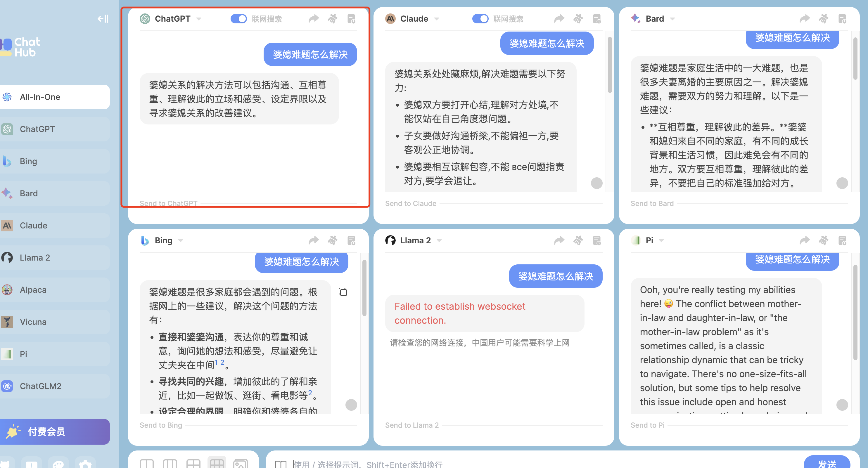Click the 付费会员 premium button
The width and height of the screenshot is (868, 468).
click(55, 431)
